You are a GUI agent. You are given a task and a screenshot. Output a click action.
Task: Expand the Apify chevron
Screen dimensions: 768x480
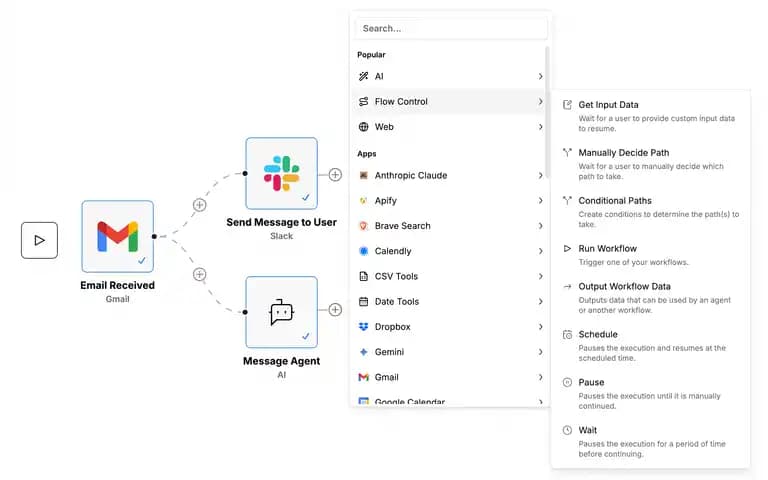[x=540, y=200]
